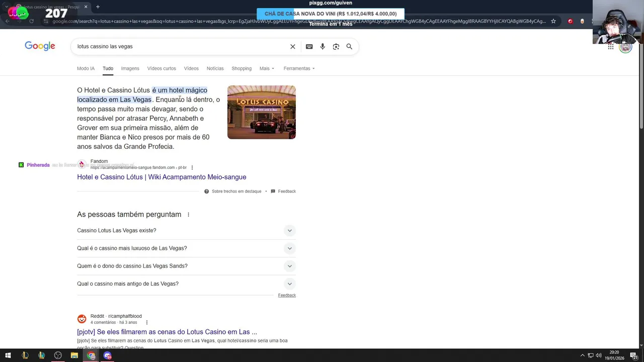Switch to the Vídeos curtos tab

coord(162,68)
